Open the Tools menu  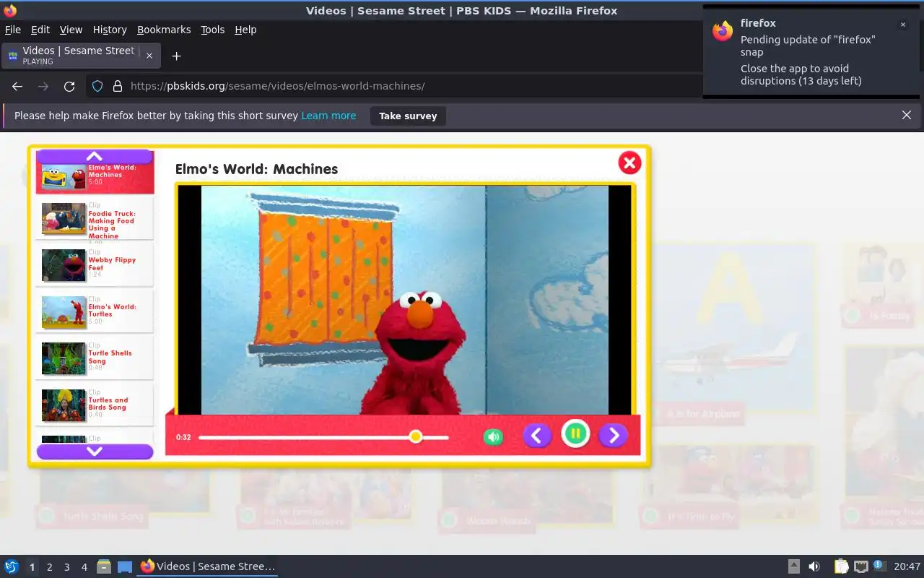click(x=213, y=30)
